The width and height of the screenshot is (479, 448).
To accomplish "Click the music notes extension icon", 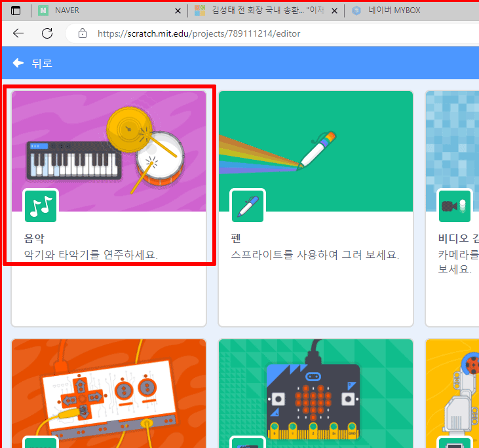I will point(41,206).
